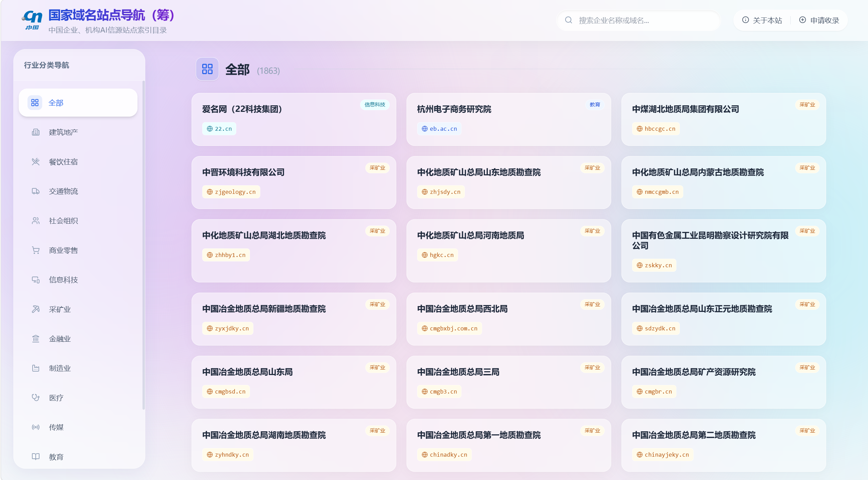Screen dimensions: 868x480
Task: Click 国家域名站点导航（筹） site title
Action: point(112,15)
